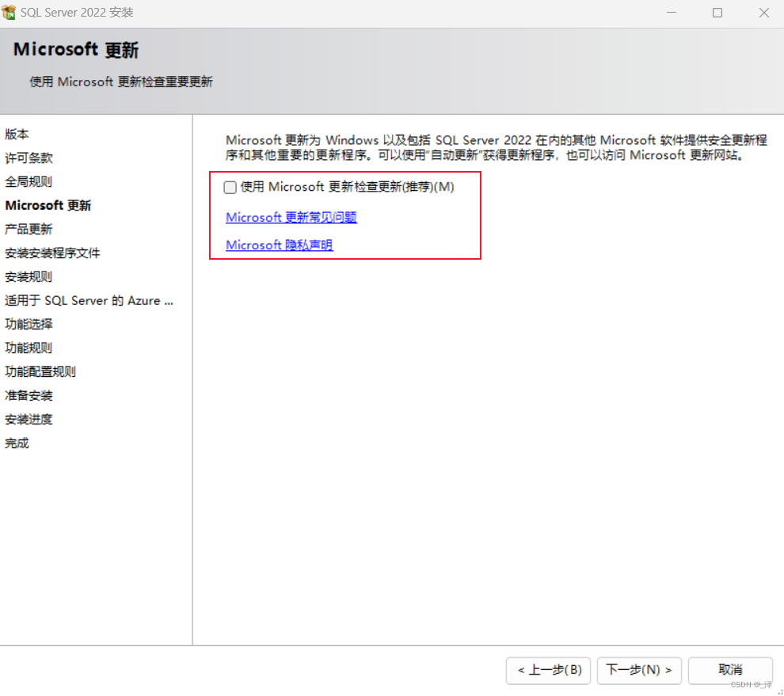784x696 pixels.
Task: Go back with the 上一步(B) button
Action: [548, 670]
